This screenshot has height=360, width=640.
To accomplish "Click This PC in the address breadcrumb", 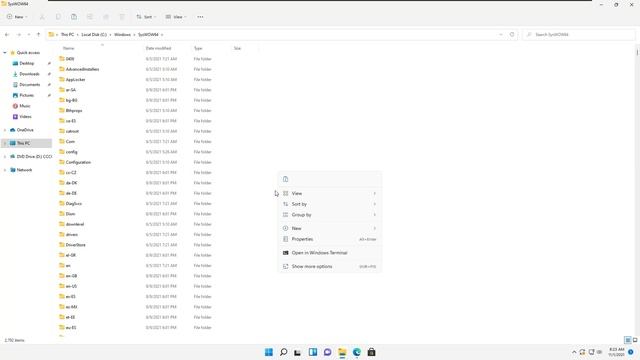I will 67,35.
